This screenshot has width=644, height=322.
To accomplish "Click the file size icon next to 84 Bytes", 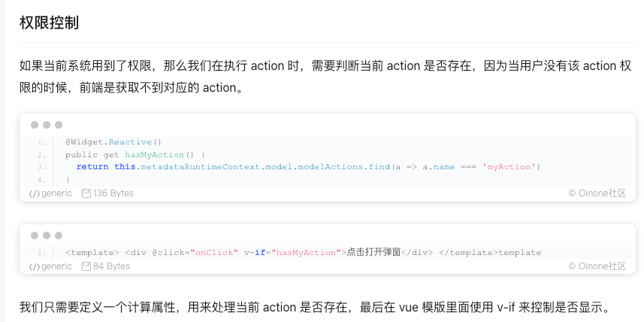I will 86,266.
